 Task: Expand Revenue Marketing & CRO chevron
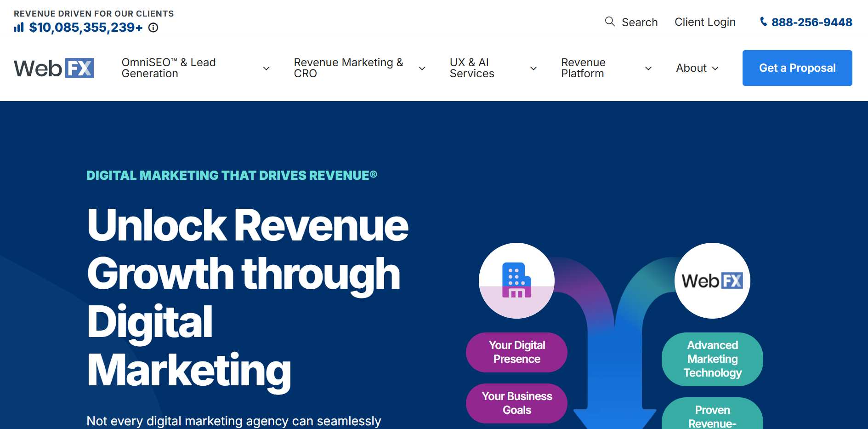point(422,68)
